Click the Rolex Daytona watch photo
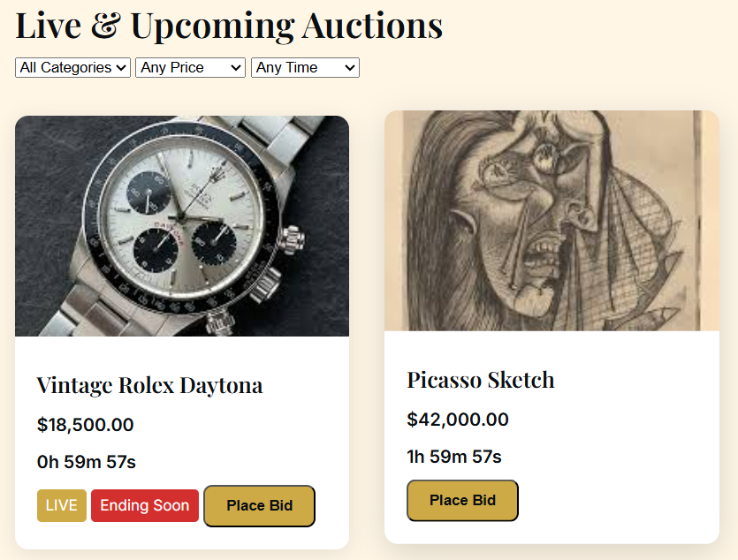Screen dimensions: 738x560 click(182, 225)
